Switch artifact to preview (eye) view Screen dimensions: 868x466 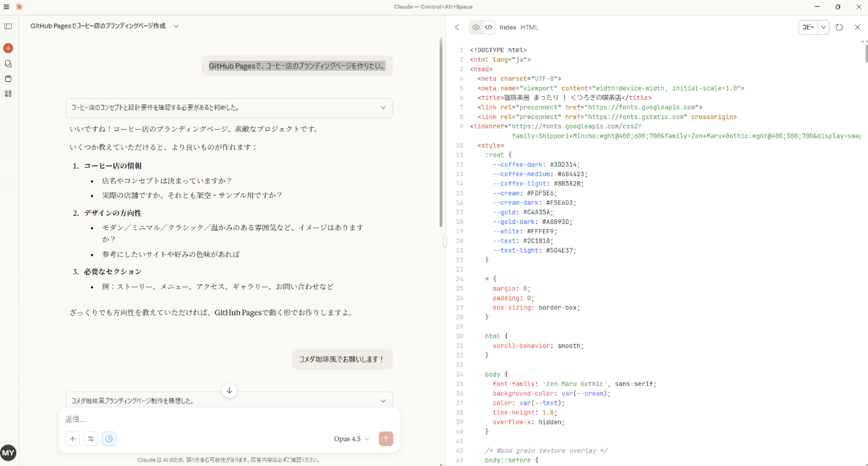tap(476, 27)
